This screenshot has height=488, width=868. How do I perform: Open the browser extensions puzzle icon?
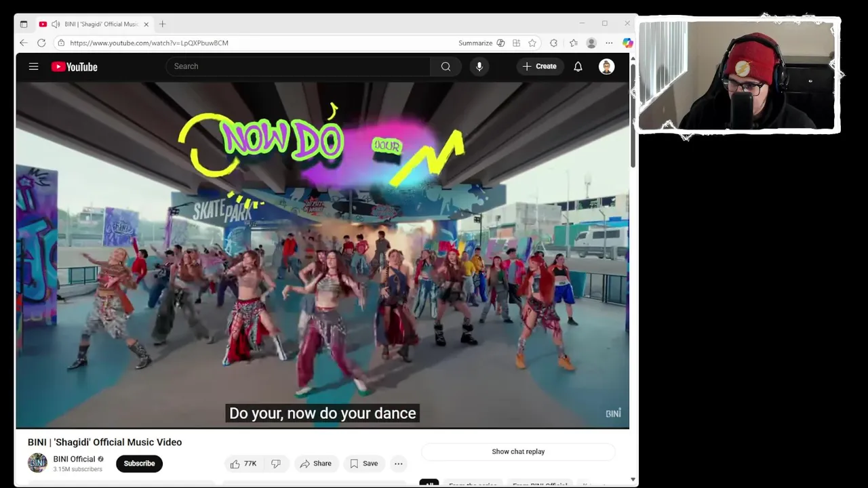click(x=553, y=43)
